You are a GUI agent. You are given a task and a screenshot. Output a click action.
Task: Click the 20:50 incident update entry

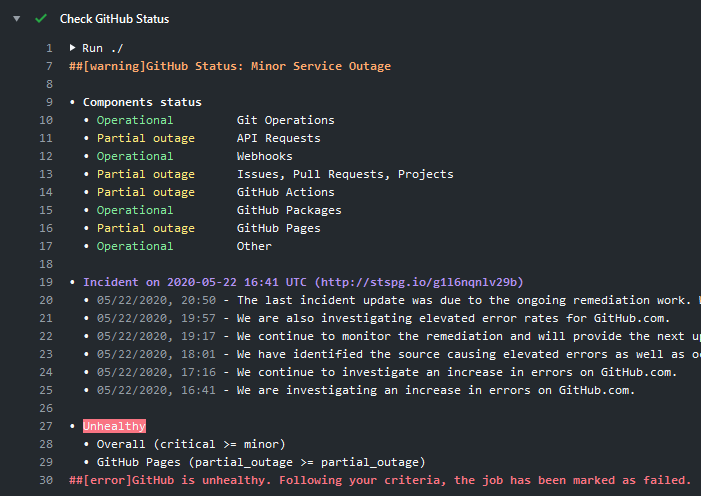pyautogui.click(x=400, y=300)
